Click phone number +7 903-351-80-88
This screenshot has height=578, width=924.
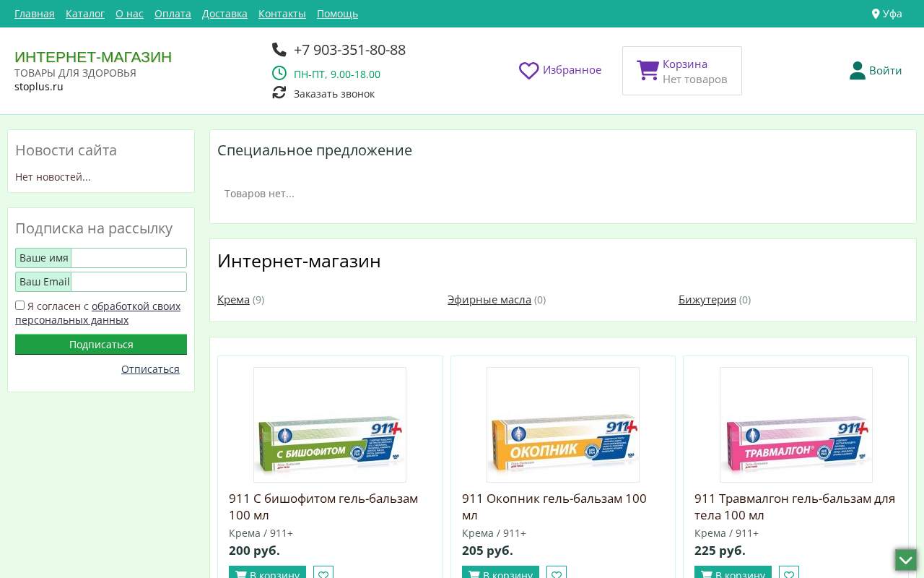(349, 50)
